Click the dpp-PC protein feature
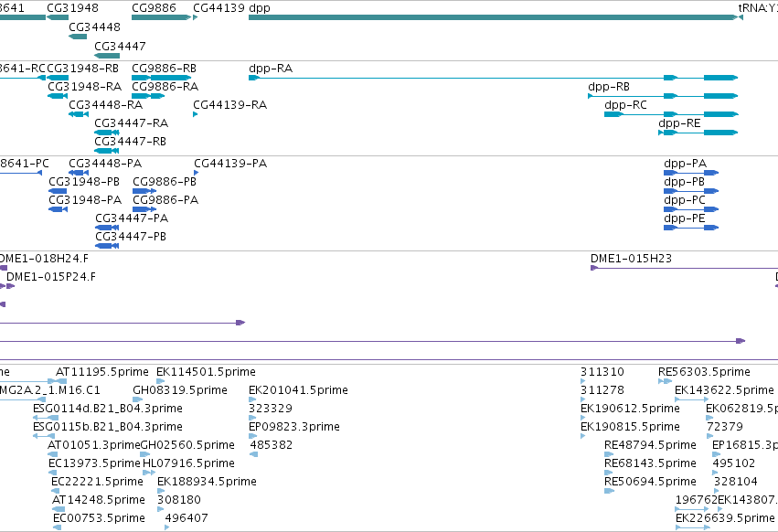 click(x=691, y=209)
